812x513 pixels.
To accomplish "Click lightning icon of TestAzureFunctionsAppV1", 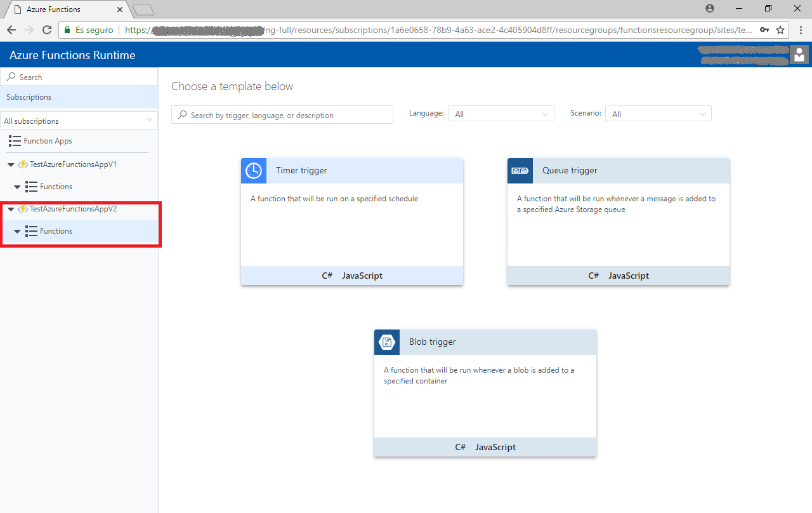I will coord(23,164).
